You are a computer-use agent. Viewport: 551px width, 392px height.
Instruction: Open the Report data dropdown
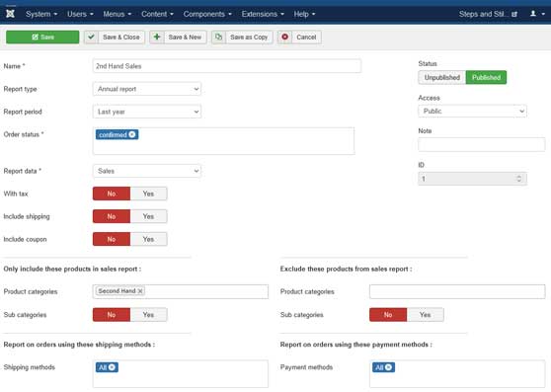coord(147,171)
